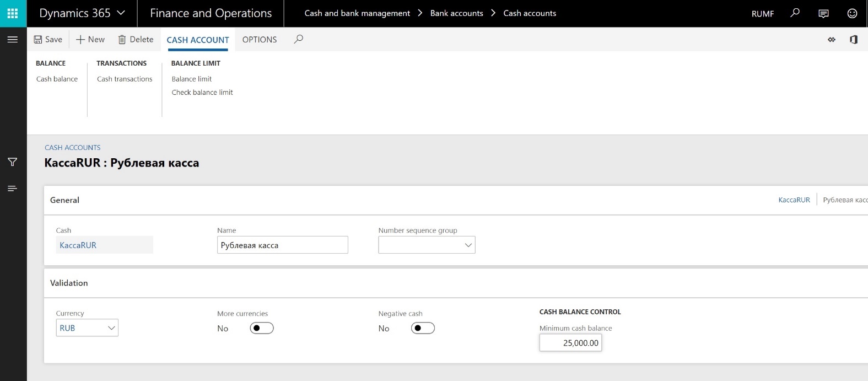Enable the Negative cash toggle

(x=423, y=328)
